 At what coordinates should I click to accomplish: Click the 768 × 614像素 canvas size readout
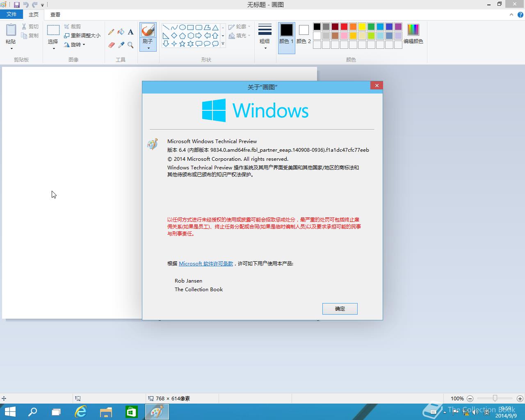coord(173,399)
